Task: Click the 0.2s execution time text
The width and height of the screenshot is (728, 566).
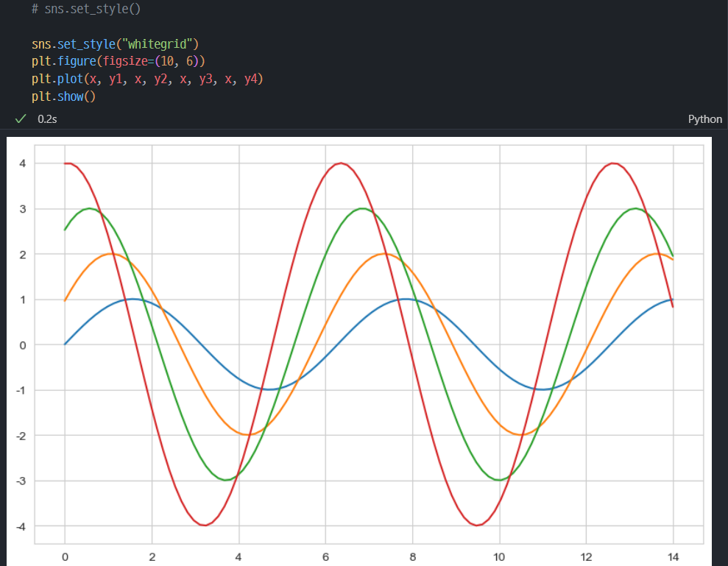Action: pos(47,119)
